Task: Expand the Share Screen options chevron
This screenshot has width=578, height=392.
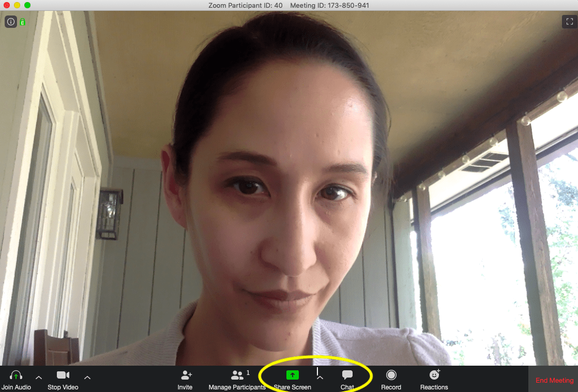Action: click(x=320, y=377)
